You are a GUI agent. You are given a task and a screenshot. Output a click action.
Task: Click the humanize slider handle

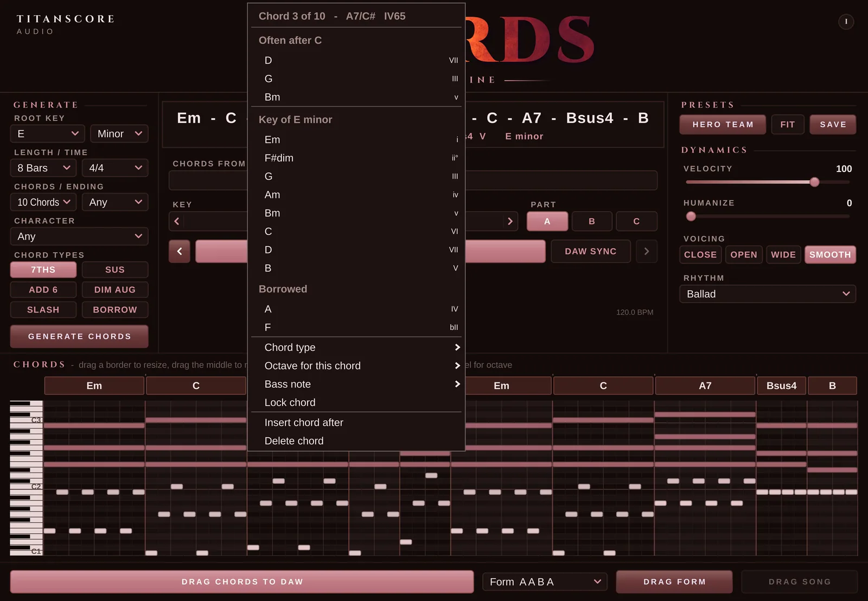point(691,216)
